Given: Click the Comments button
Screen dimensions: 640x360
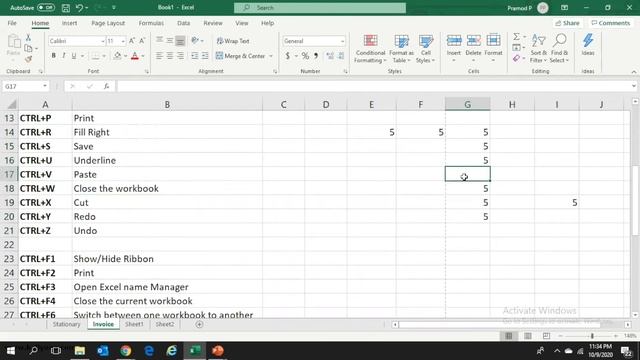Looking at the screenshot, I should (611, 23).
